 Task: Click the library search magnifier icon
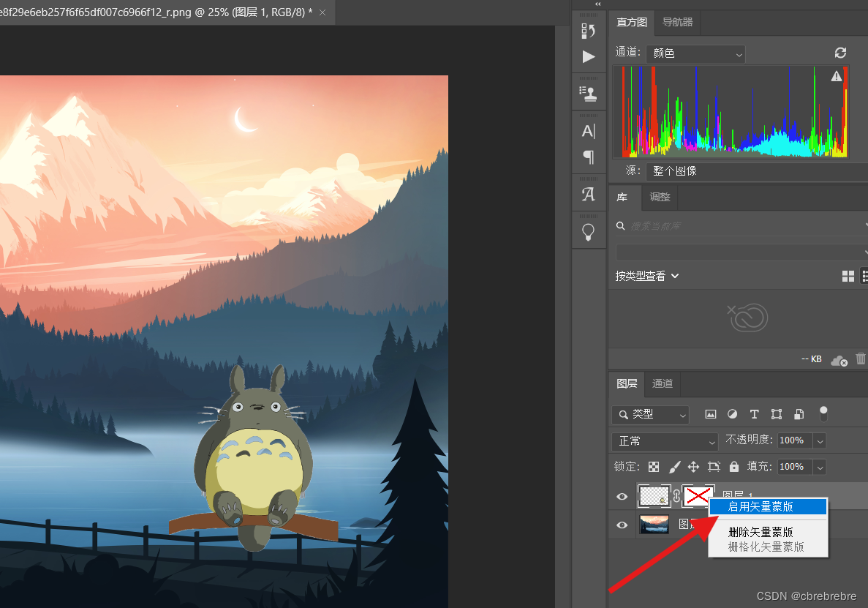pyautogui.click(x=621, y=226)
